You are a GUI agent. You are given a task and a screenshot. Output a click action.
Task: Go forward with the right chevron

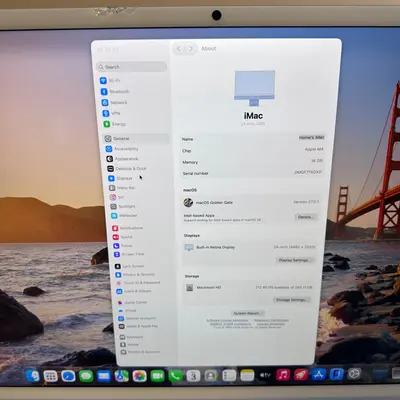(191, 49)
